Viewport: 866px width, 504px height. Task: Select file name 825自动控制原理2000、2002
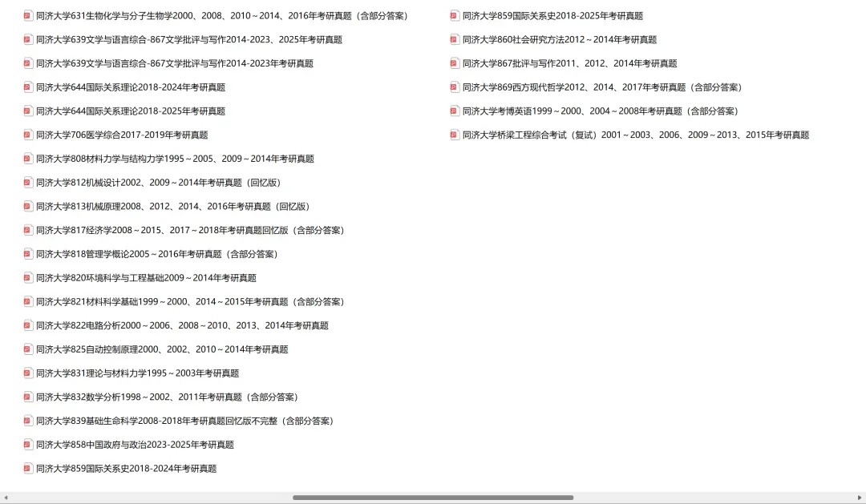[162, 349]
